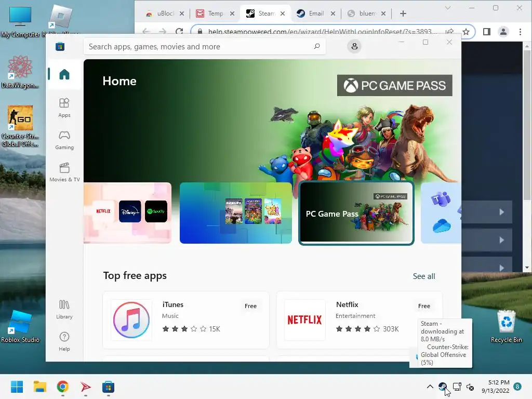
Task: Click Chrome page scrollbar thumb
Action: point(527,125)
